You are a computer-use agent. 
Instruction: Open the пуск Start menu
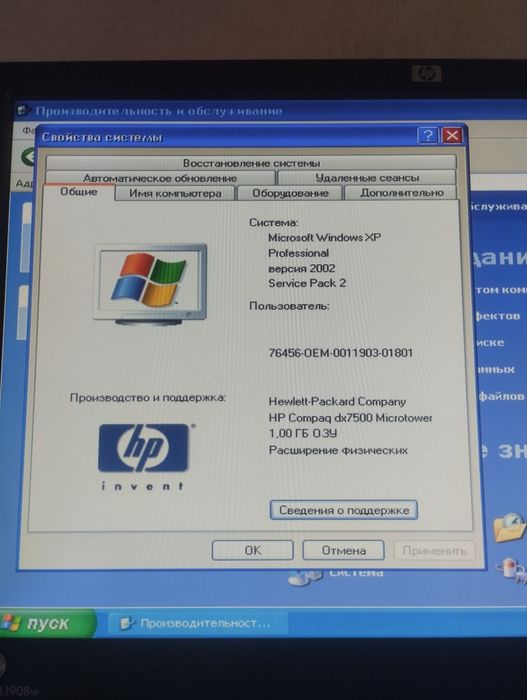[x=46, y=623]
